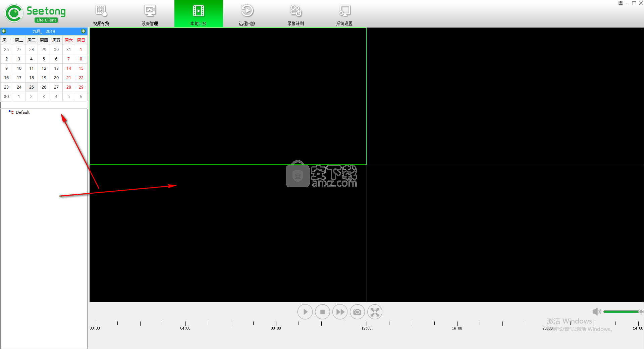Select the bottom-right video pane
This screenshot has width=644, height=349.
pyautogui.click(x=505, y=233)
